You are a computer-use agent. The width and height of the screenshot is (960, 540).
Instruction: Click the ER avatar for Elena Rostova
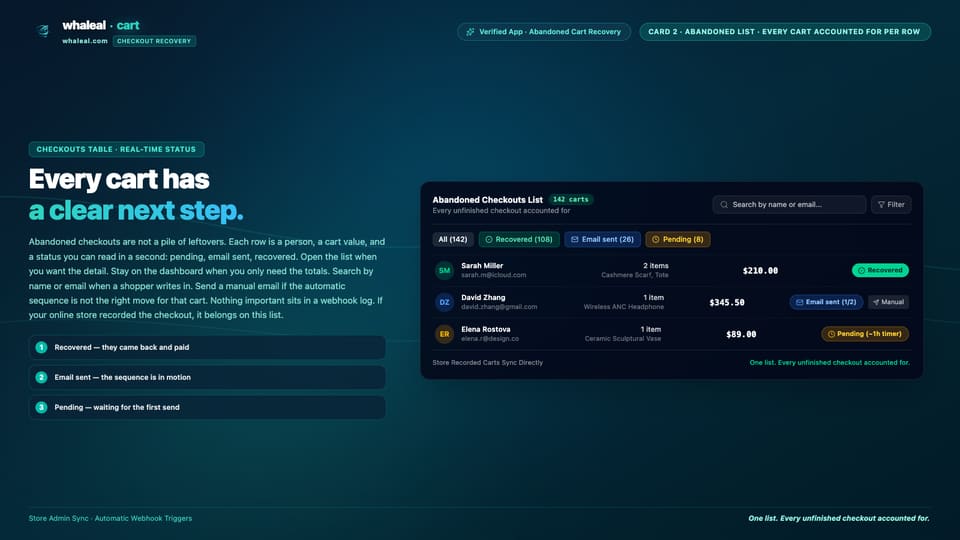point(444,334)
